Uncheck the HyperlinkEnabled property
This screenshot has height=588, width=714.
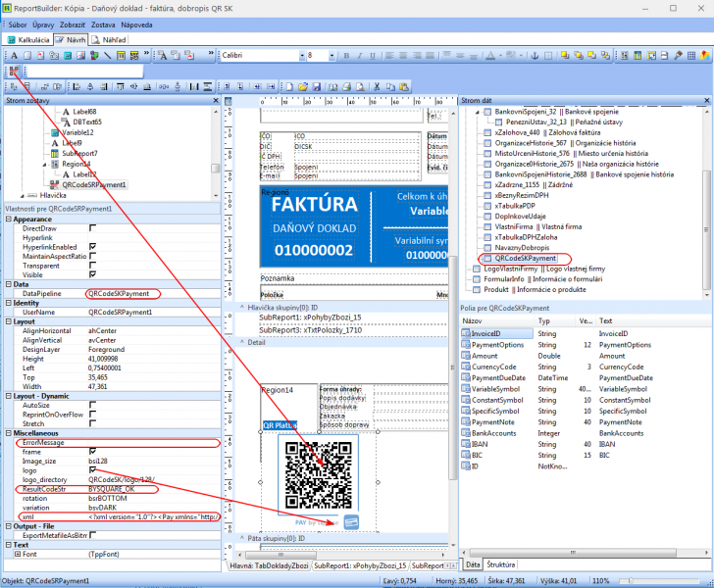click(92, 246)
